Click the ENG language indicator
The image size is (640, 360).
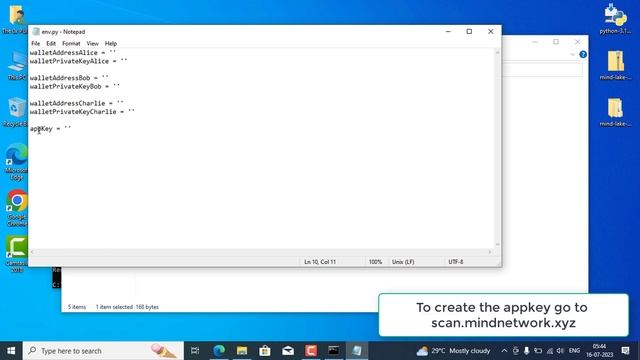point(574,351)
